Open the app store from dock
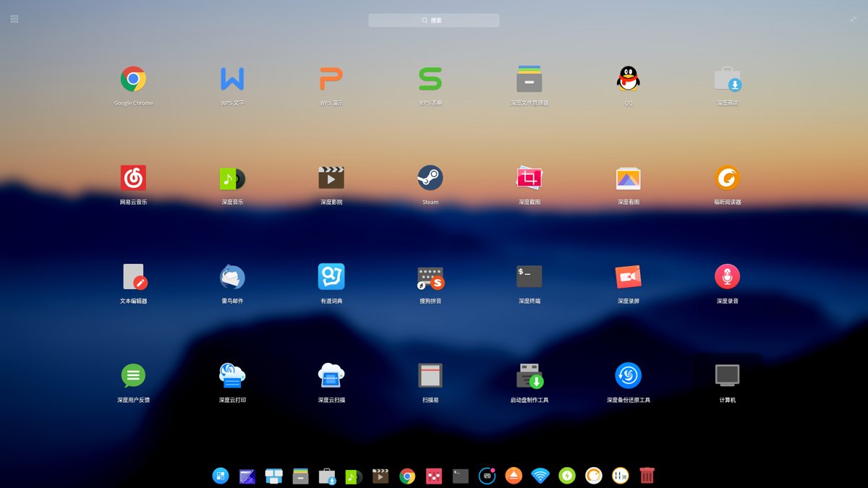Image resolution: width=868 pixels, height=488 pixels. click(327, 476)
